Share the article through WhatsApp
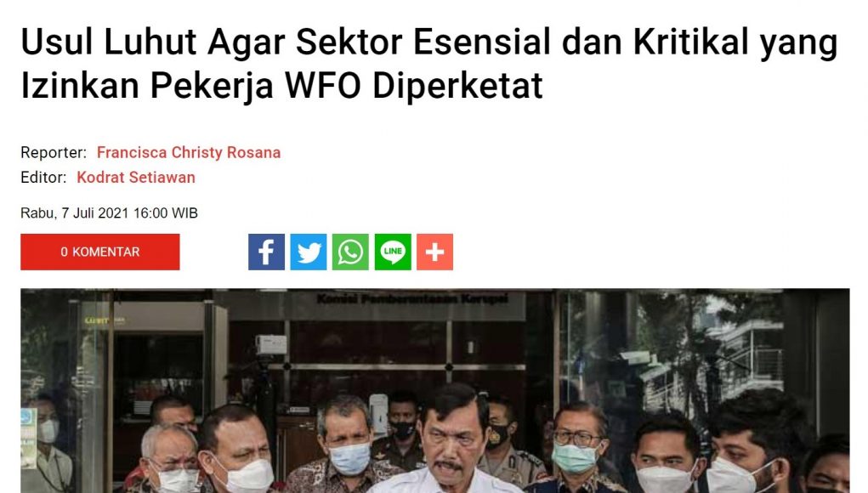This screenshot has height=493, width=868. coord(350,252)
